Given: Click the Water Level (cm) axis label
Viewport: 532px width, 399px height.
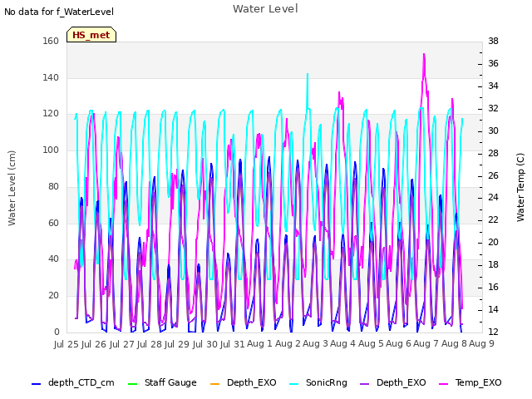Looking at the screenshot, I should (x=12, y=189).
